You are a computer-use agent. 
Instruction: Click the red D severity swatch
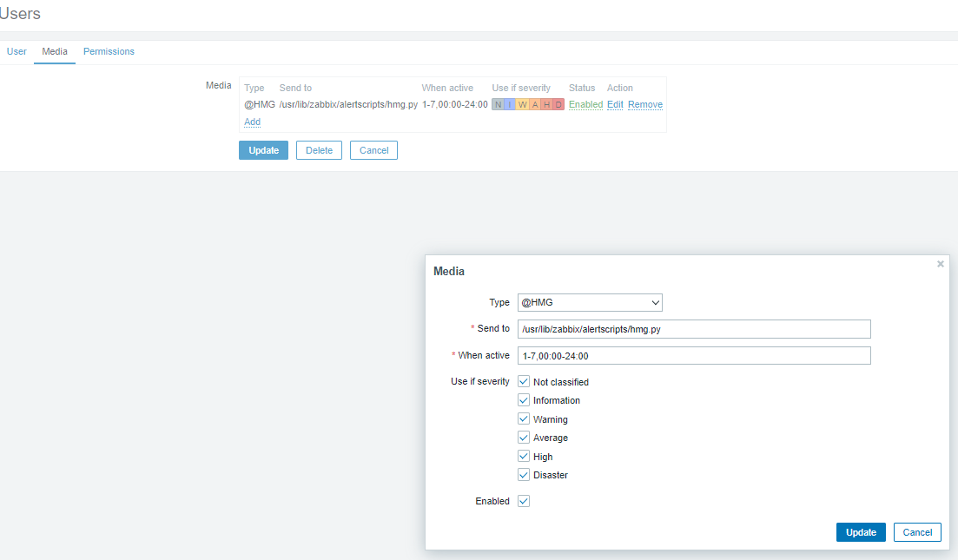click(x=558, y=104)
